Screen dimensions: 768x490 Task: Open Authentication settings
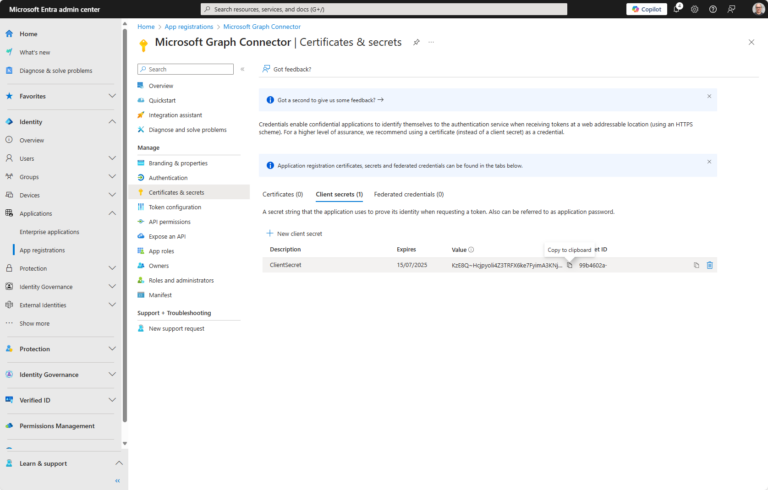(x=168, y=178)
